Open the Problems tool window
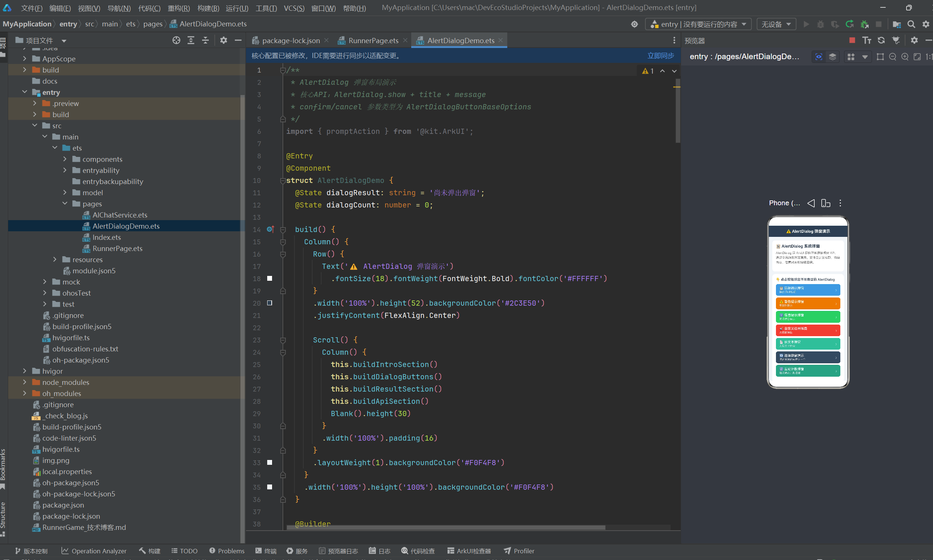Viewport: 933px width, 560px height. tap(227, 551)
